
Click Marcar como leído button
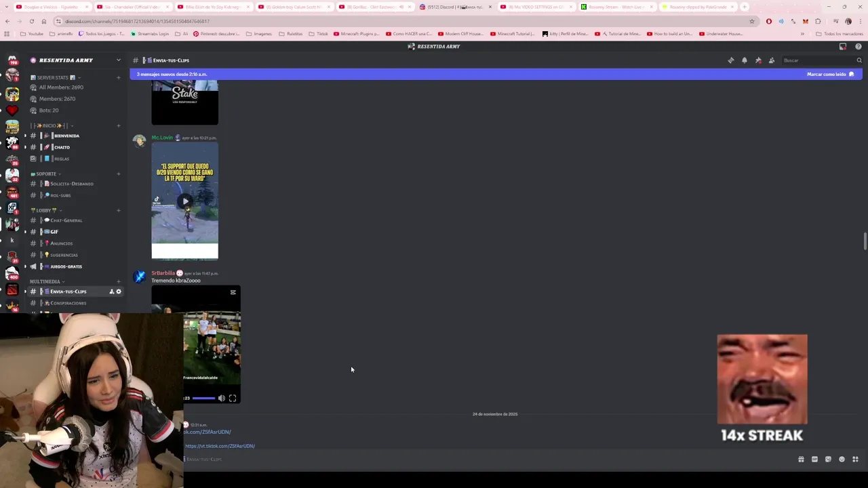[x=830, y=74]
